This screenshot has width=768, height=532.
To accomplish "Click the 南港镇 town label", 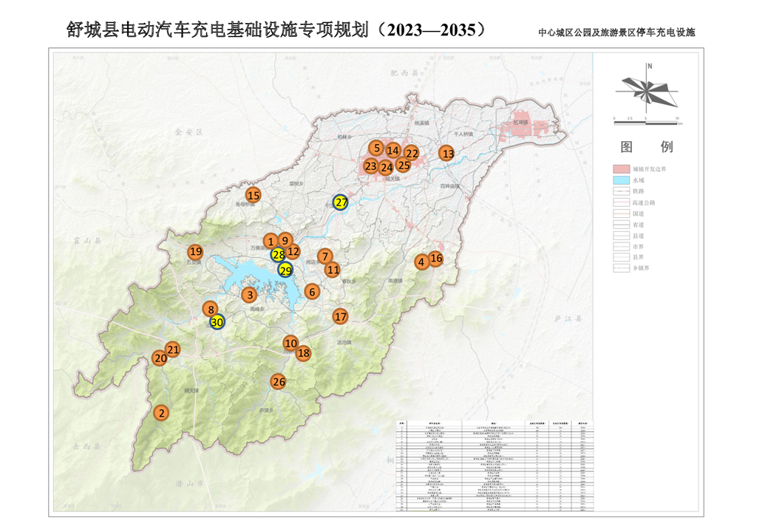I will coord(395,281).
